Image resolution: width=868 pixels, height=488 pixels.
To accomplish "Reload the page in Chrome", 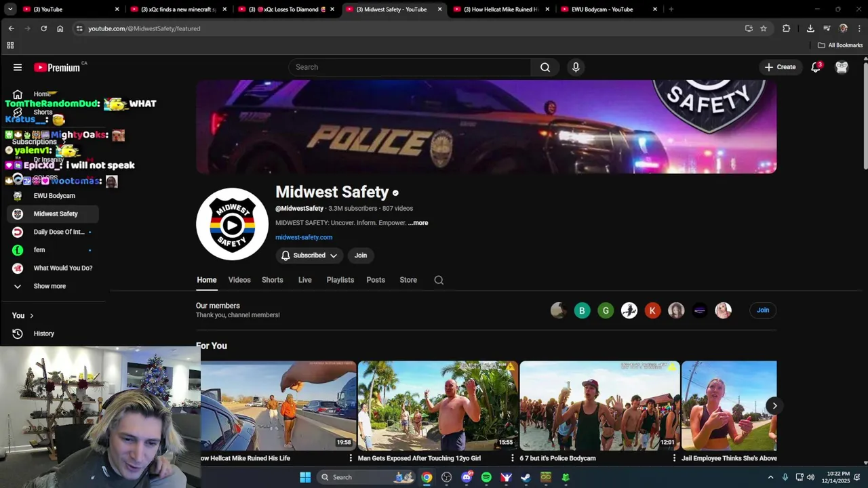I will 43,28.
